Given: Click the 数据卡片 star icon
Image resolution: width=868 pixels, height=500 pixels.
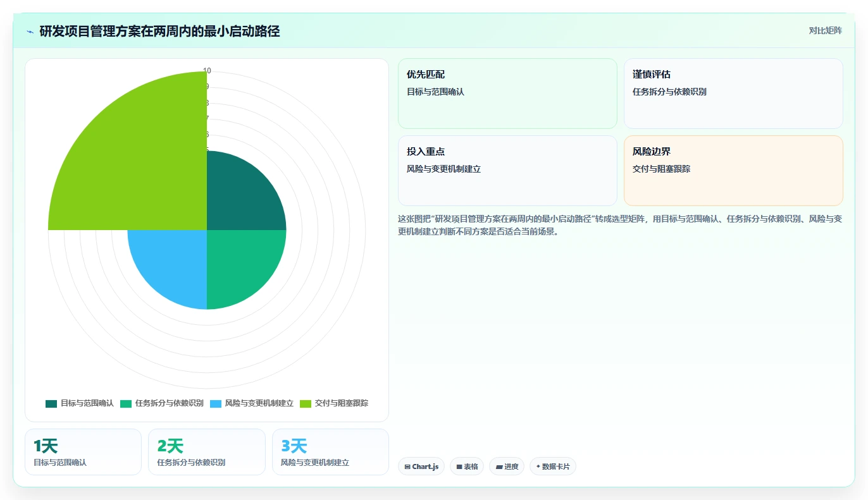Looking at the screenshot, I should pyautogui.click(x=538, y=466).
